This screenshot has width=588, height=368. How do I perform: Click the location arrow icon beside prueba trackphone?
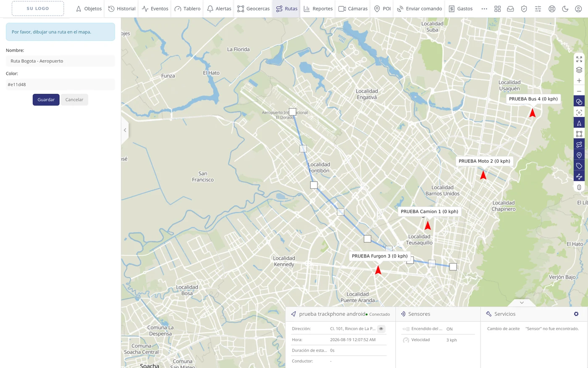click(x=294, y=314)
